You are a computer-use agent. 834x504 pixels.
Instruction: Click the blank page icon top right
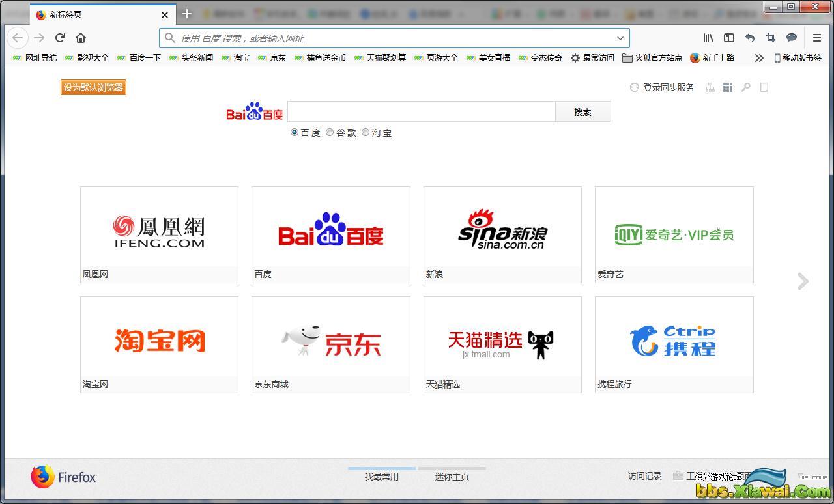point(764,87)
